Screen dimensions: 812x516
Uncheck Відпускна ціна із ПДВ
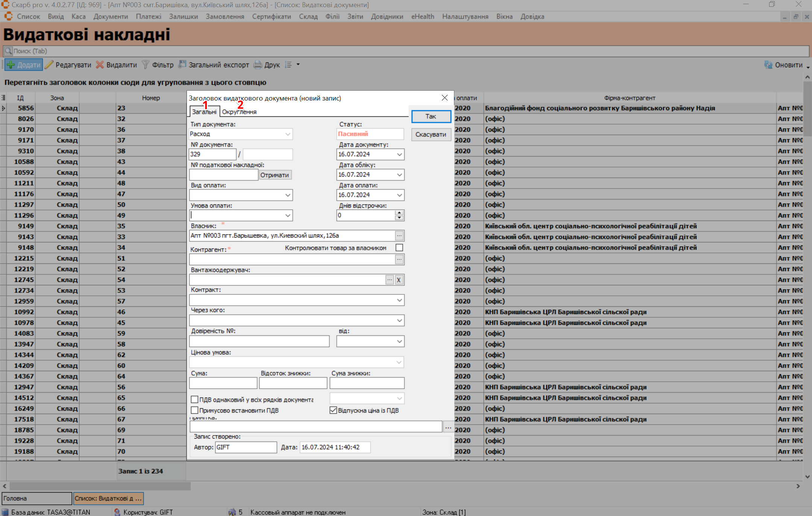click(x=333, y=410)
